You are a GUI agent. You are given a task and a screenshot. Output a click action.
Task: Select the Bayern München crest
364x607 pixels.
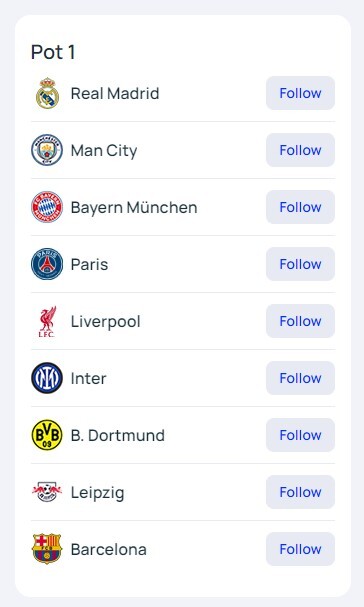[x=47, y=207]
